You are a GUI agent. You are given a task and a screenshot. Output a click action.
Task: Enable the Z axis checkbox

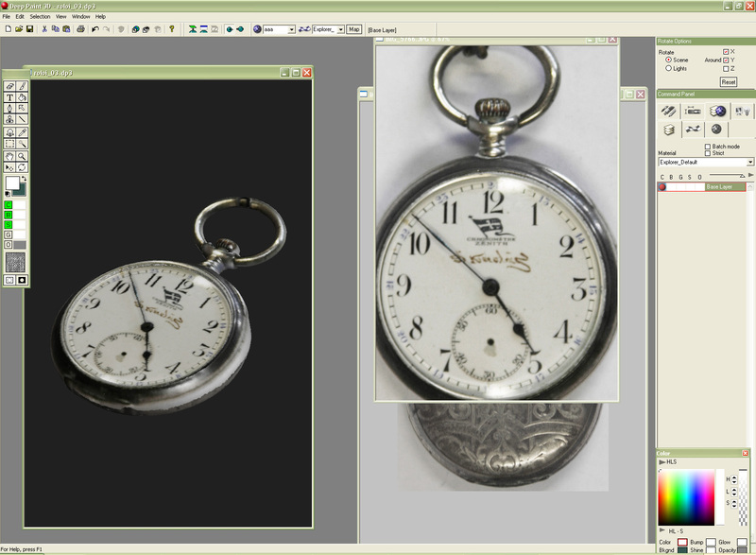[726, 68]
